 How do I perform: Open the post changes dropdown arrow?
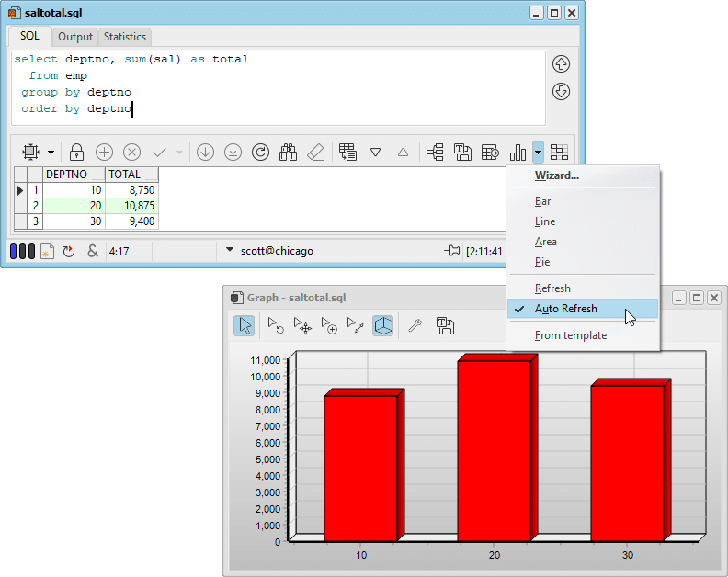click(179, 153)
